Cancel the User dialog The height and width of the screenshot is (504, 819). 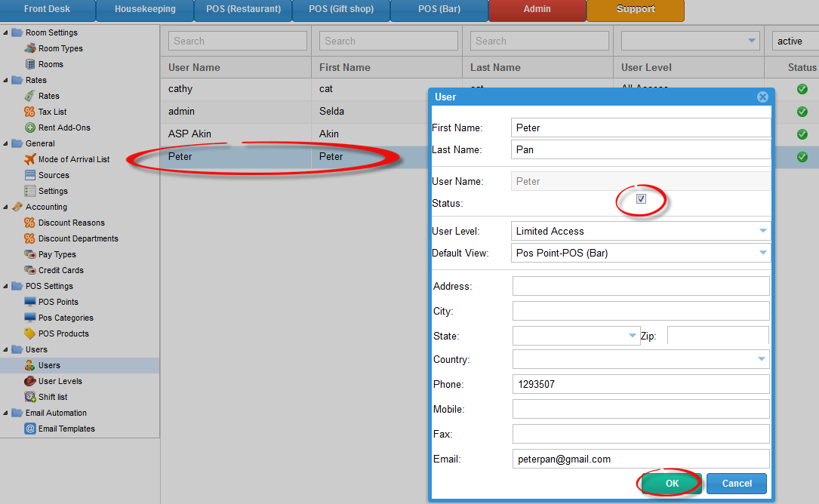tap(736, 484)
